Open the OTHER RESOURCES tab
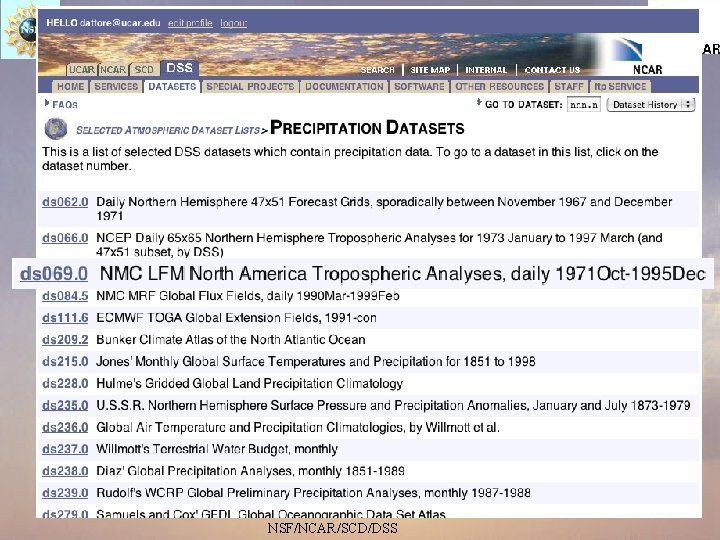 click(500, 87)
